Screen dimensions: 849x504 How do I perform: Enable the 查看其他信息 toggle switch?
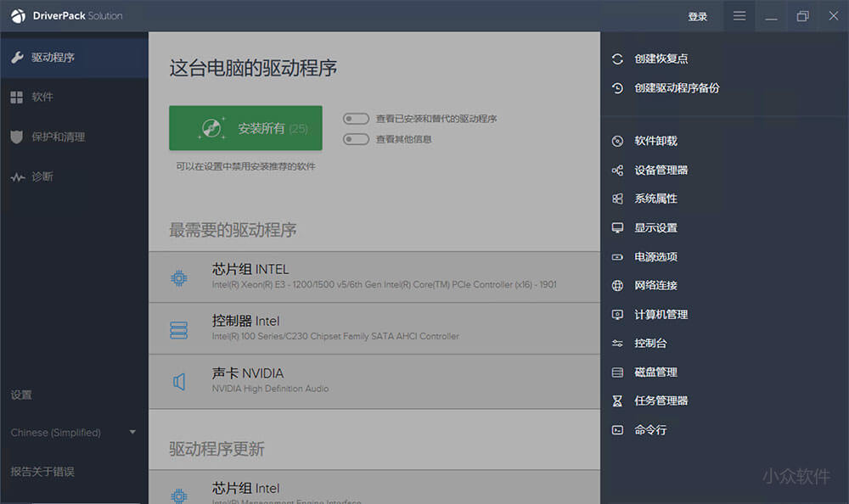coord(356,139)
